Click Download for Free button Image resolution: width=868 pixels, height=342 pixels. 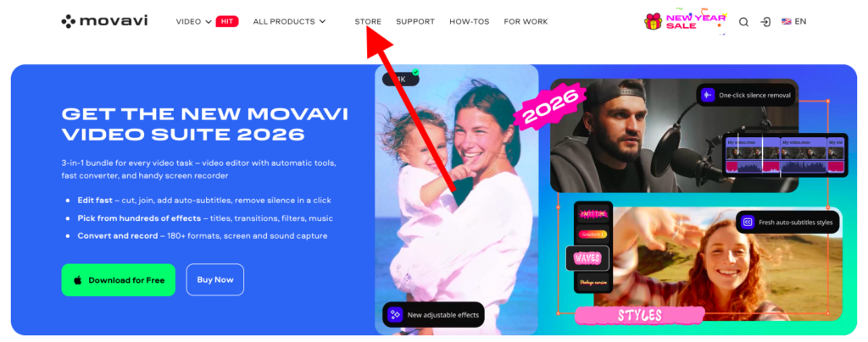click(119, 279)
